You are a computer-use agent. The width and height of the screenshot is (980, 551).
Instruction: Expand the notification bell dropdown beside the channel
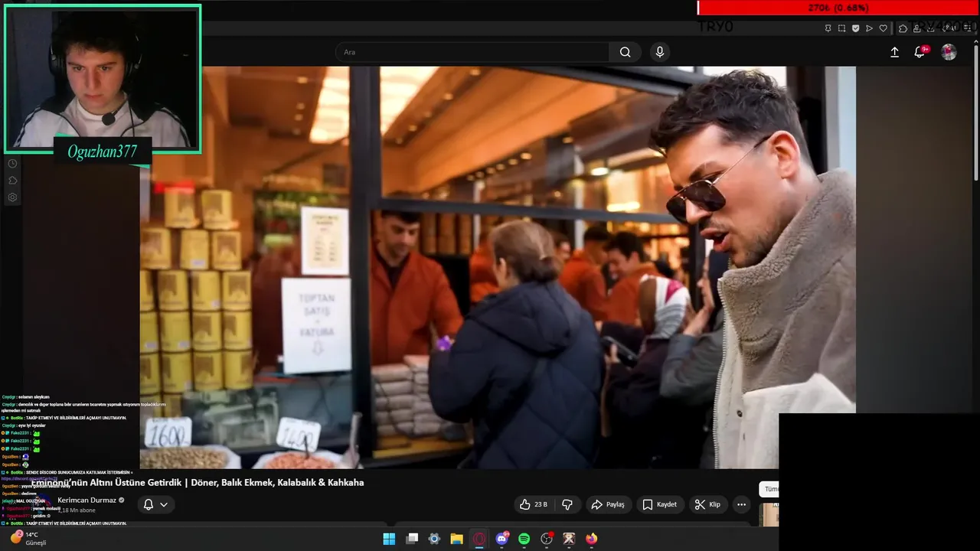click(x=155, y=504)
